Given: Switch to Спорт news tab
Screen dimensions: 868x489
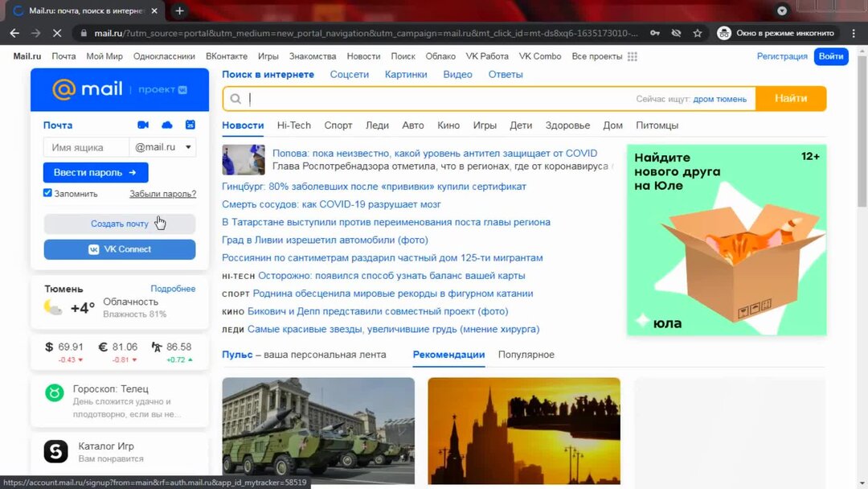Looking at the screenshot, I should click(338, 125).
